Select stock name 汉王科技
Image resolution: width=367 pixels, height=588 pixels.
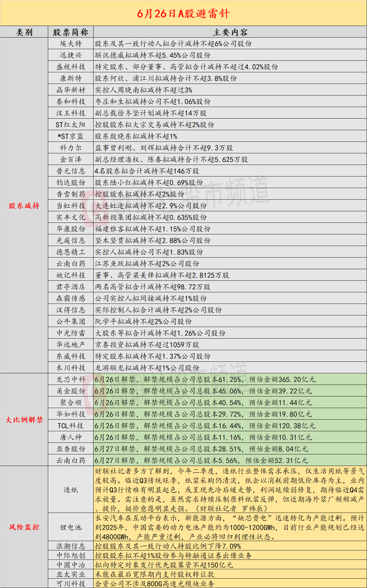coord(71,113)
